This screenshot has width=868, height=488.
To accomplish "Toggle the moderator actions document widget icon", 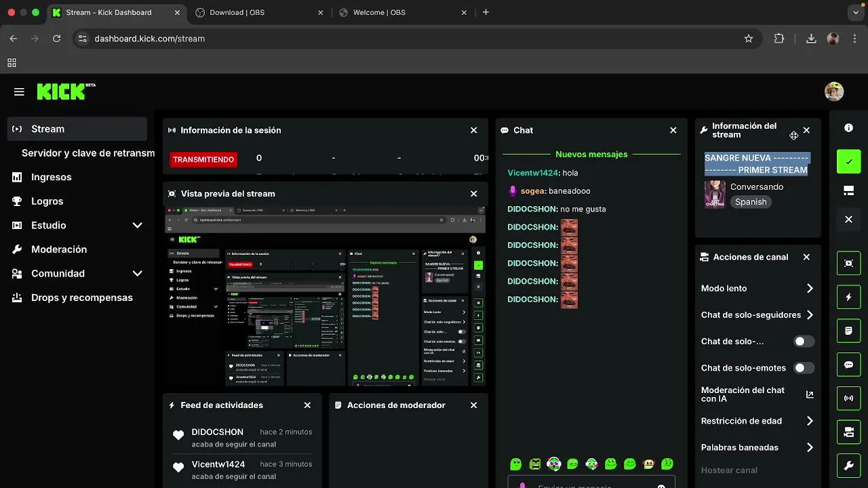I will point(848,331).
